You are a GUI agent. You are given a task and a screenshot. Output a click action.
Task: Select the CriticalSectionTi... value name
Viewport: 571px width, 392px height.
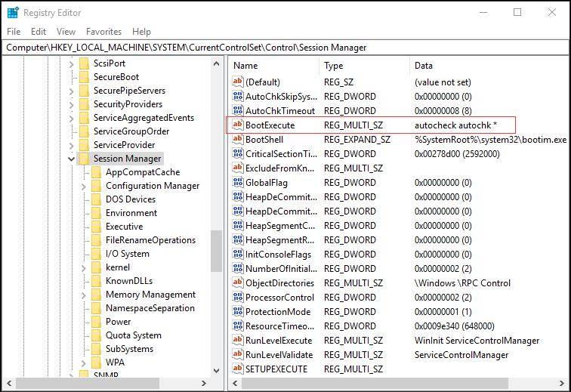(x=281, y=154)
